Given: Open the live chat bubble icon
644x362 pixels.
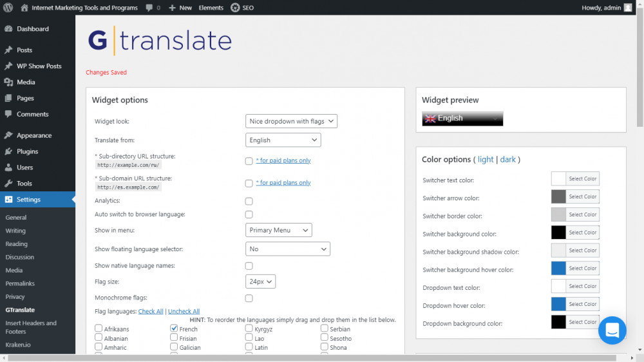Looking at the screenshot, I should (x=612, y=330).
